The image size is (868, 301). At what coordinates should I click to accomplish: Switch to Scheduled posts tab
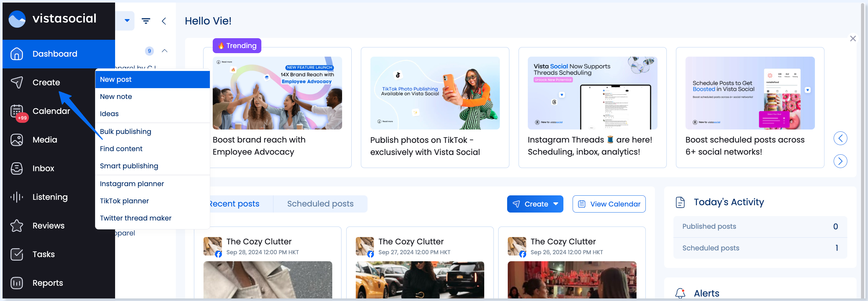tap(320, 204)
